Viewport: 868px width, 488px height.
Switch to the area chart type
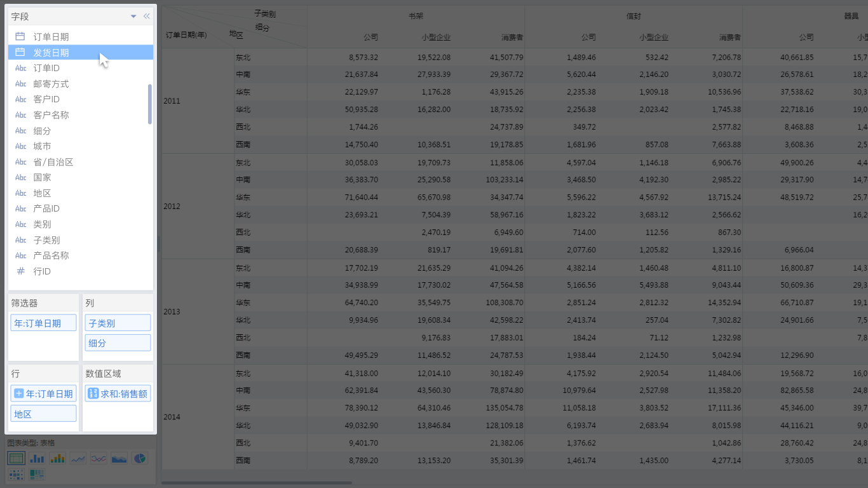[x=119, y=458]
